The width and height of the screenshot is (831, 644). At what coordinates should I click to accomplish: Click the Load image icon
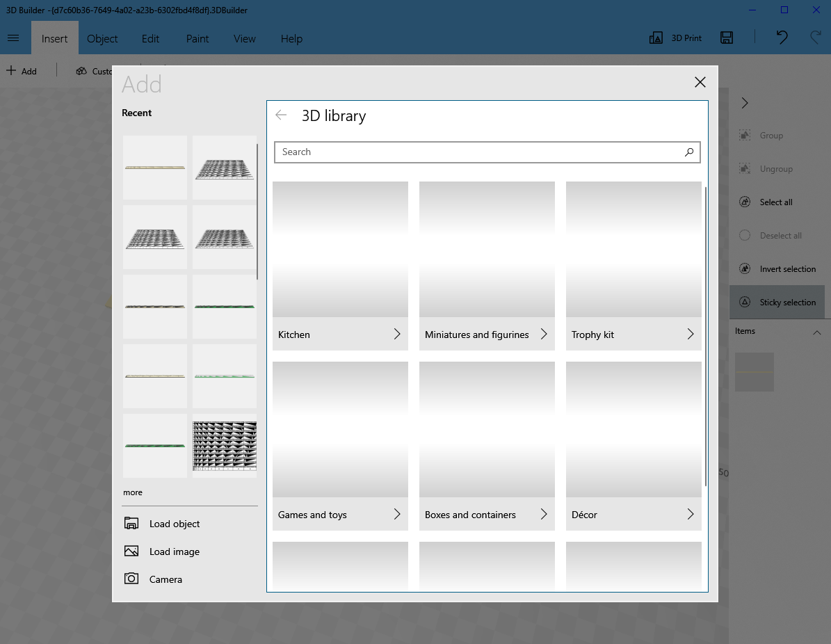coord(131,552)
